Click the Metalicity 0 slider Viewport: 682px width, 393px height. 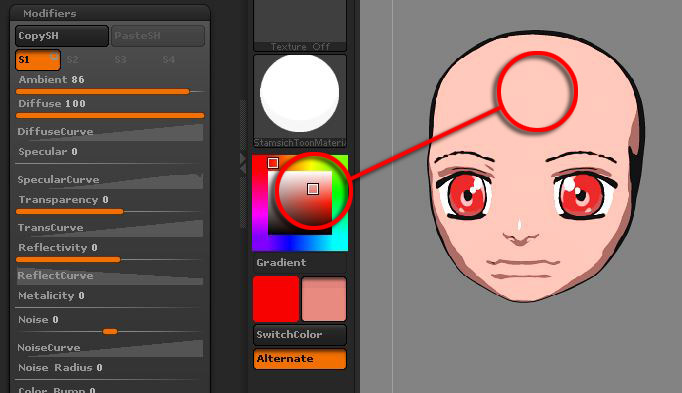(x=110, y=299)
